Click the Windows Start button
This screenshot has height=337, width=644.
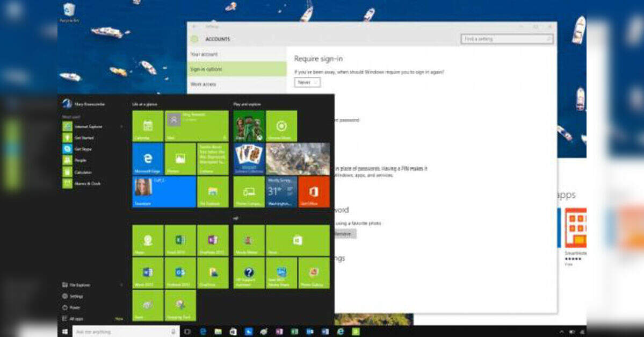click(x=65, y=332)
